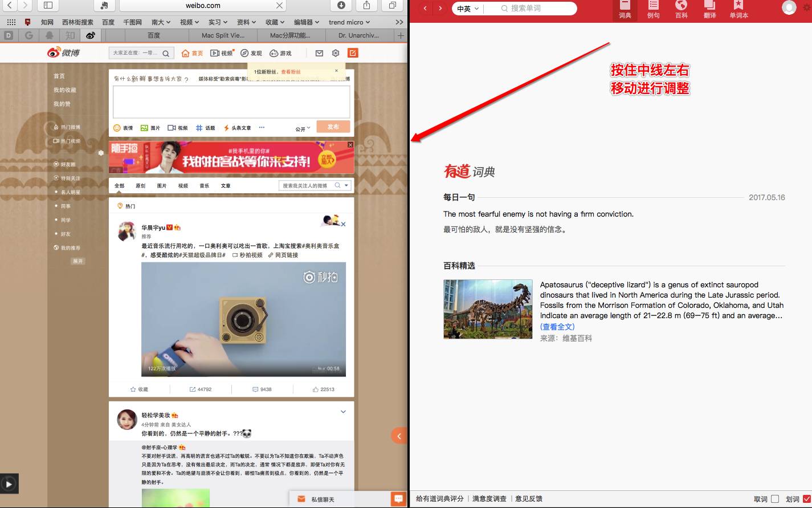Screen dimensions: 812x508
Task: Open Weibo settings gear icon
Action: point(336,53)
